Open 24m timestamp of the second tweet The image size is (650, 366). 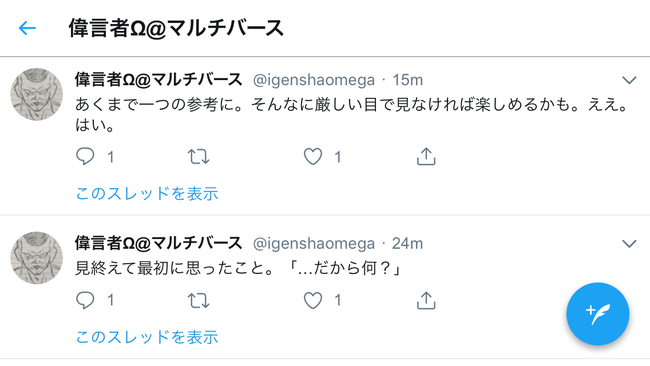click(x=407, y=243)
